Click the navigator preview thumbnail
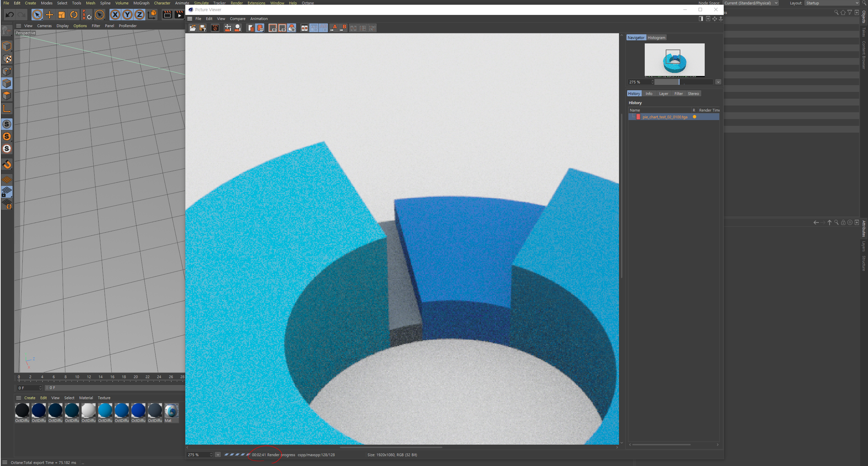Viewport: 868px width, 466px height. pos(675,60)
